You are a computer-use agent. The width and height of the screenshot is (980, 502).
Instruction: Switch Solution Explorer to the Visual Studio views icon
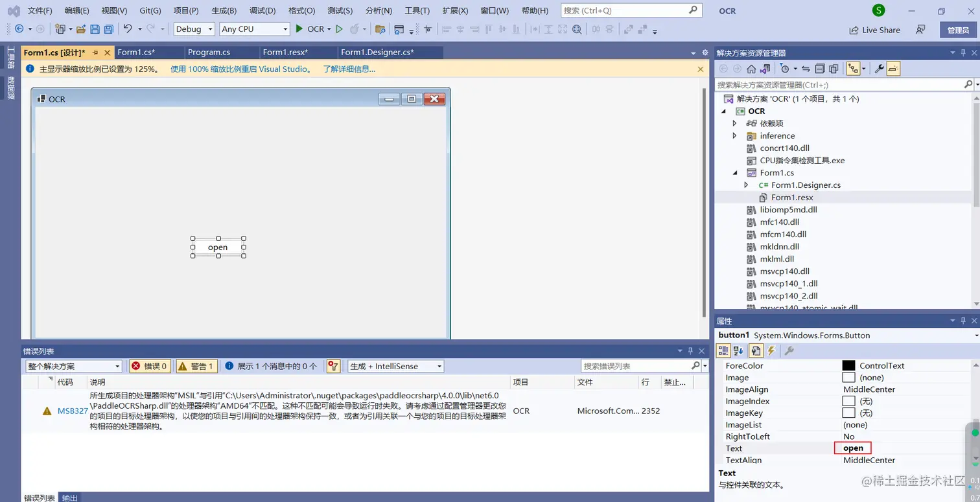765,69
